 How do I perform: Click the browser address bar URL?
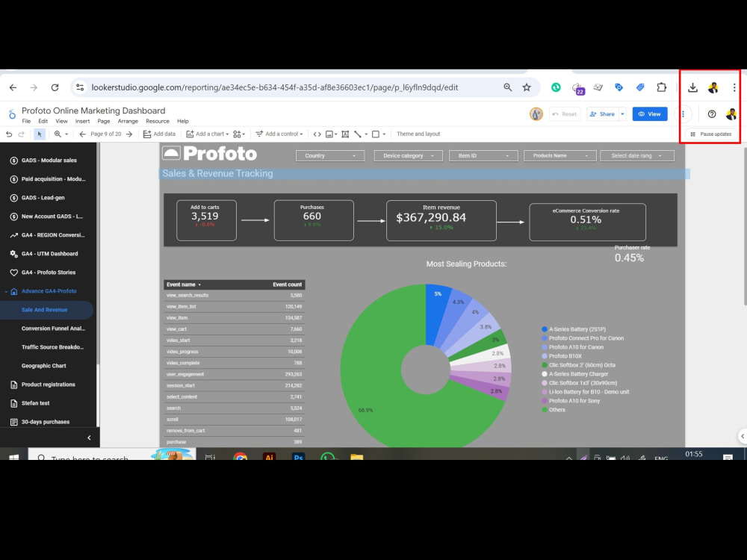[275, 87]
